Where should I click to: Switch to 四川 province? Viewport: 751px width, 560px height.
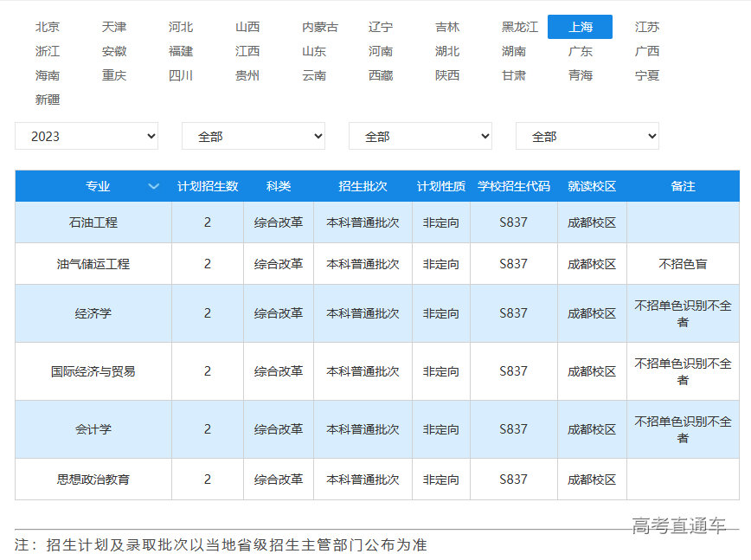(x=181, y=75)
